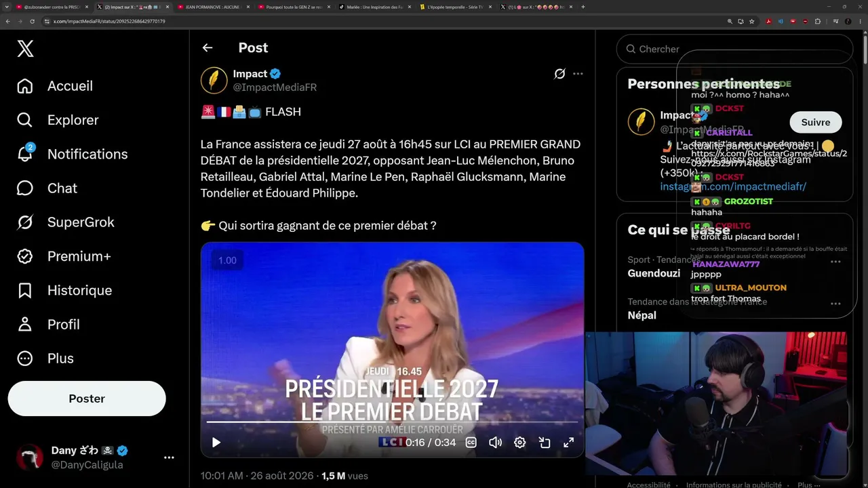Click the 1,5 M vues view count
Screen dimensions: 868x488
pos(344,476)
